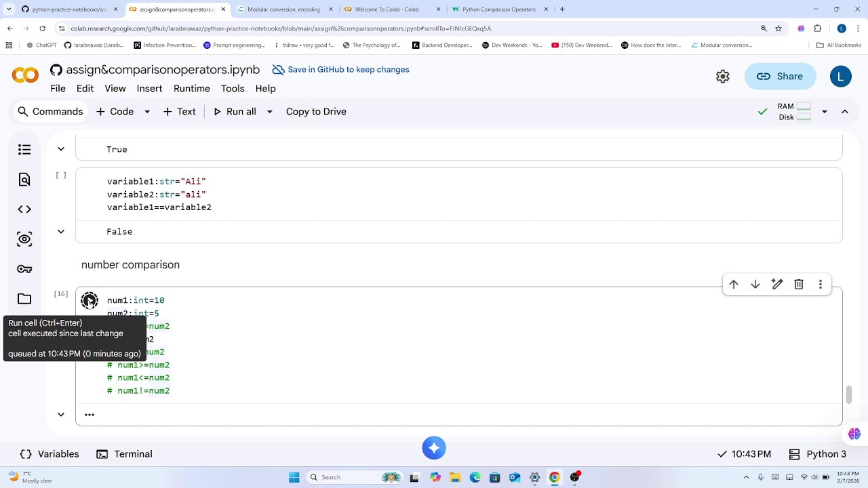Image resolution: width=868 pixels, height=488 pixels.
Task: Add a Text cell
Action: (179, 112)
